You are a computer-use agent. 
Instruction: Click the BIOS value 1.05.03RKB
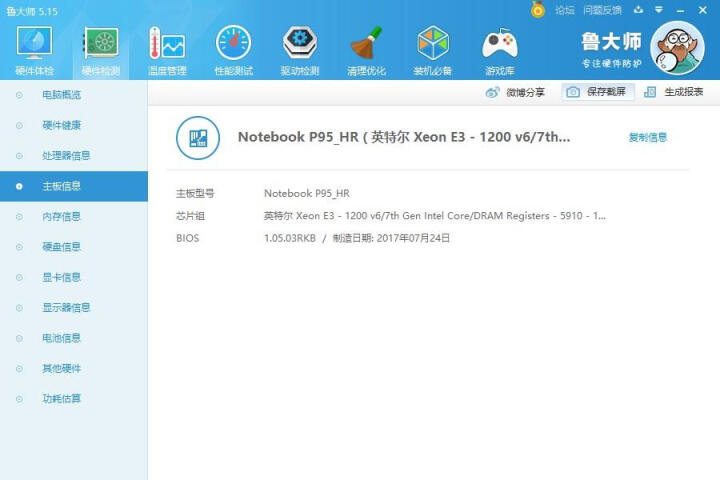coord(290,238)
